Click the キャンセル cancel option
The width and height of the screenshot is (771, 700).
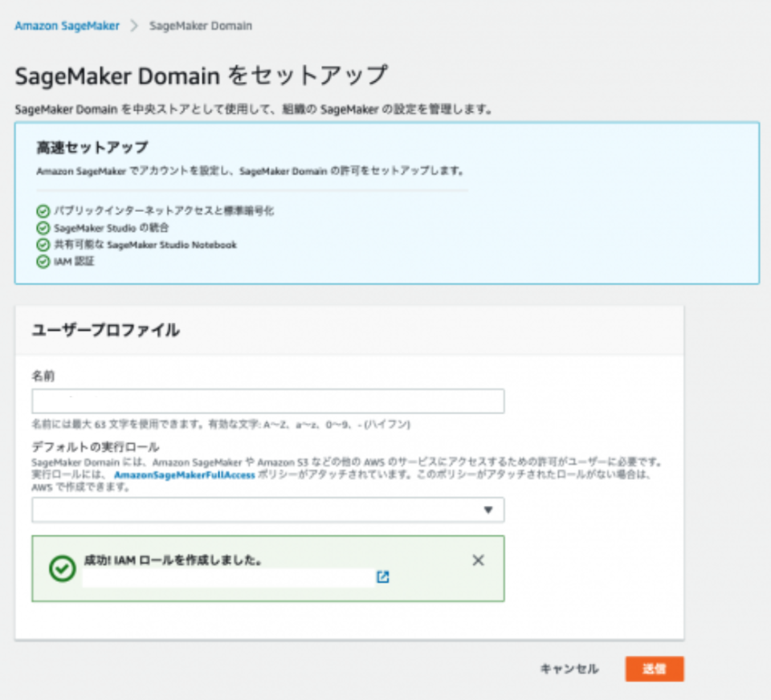[x=569, y=668]
